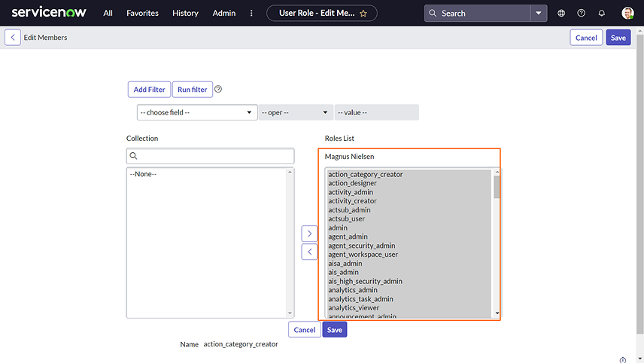The width and height of the screenshot is (644, 363).
Task: Click the Collection search box
Action: point(211,156)
